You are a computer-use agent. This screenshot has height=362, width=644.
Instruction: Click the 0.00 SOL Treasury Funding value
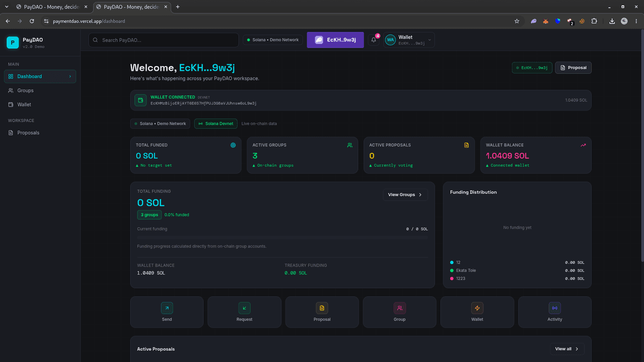tap(296, 273)
